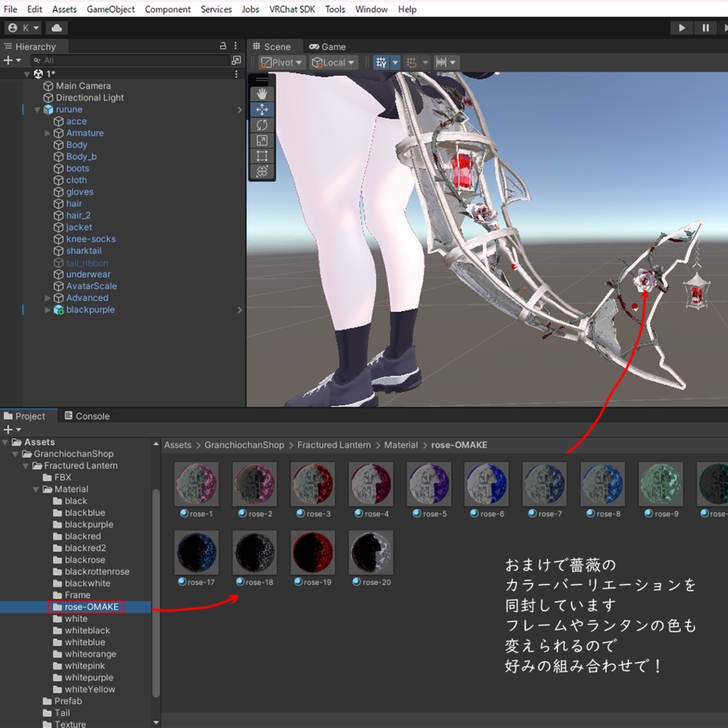This screenshot has height=728, width=728.
Task: Switch to the Console tab
Action: 87,416
